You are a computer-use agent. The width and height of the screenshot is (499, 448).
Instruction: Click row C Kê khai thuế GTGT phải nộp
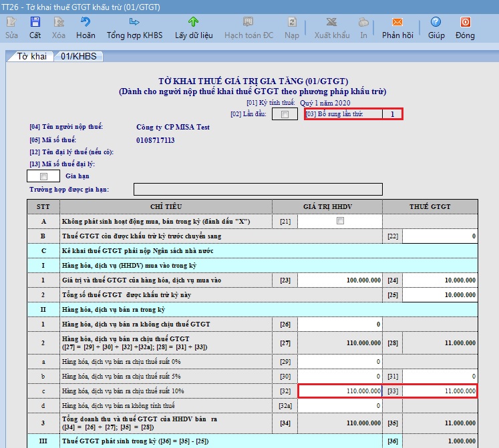pyautogui.click(x=253, y=251)
